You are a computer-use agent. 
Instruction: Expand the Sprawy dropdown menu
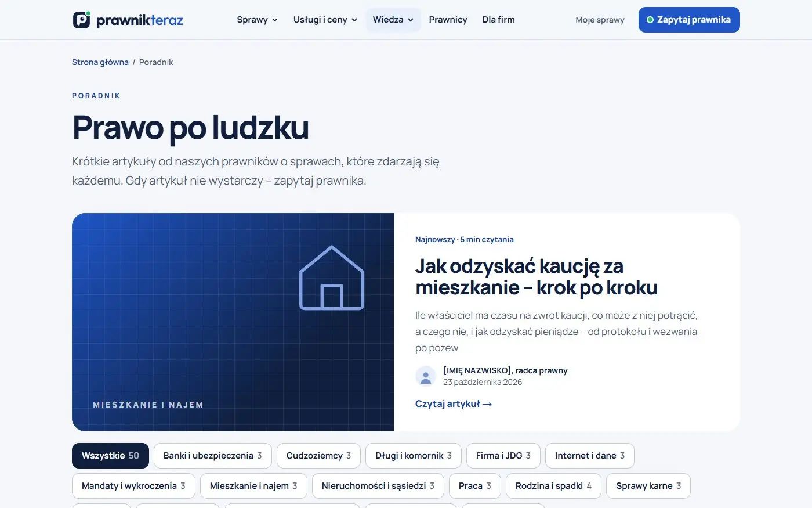258,20
